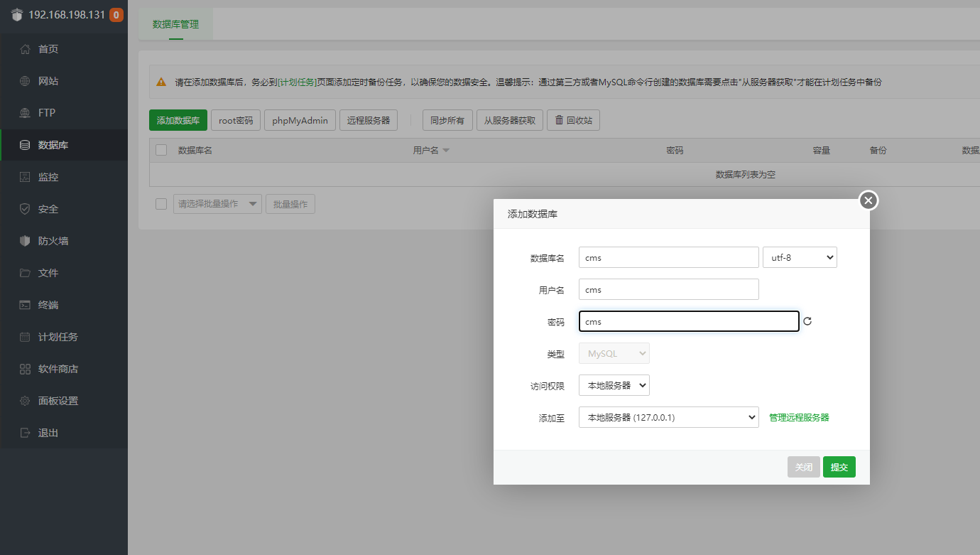The image size is (980, 555).
Task: Click the 数据库名 column header
Action: point(195,151)
